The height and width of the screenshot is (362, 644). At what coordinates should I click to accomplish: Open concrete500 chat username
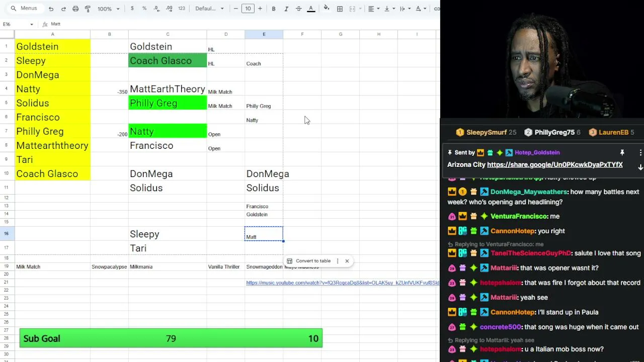501,327
